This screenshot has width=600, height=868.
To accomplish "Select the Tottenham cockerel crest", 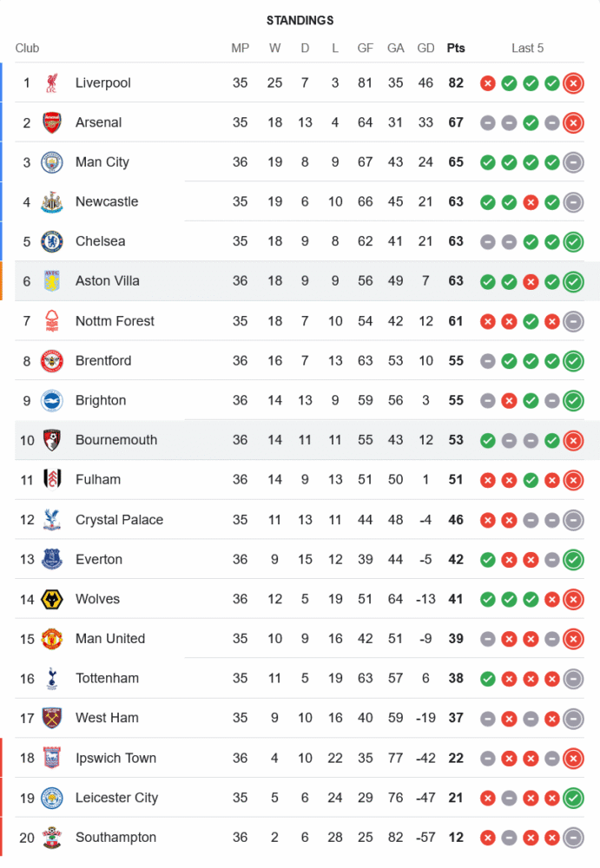I will click(52, 678).
